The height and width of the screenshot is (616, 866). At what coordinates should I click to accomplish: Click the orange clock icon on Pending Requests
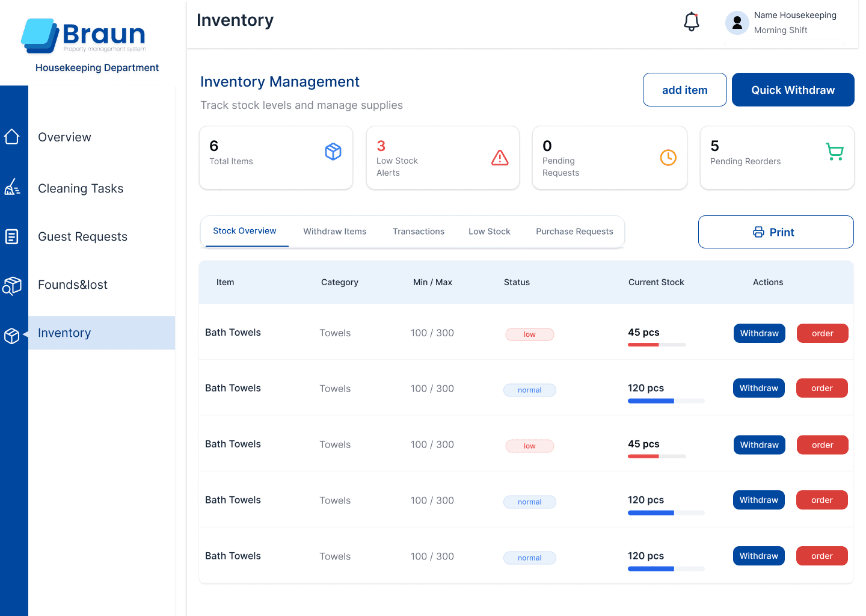[x=668, y=158]
